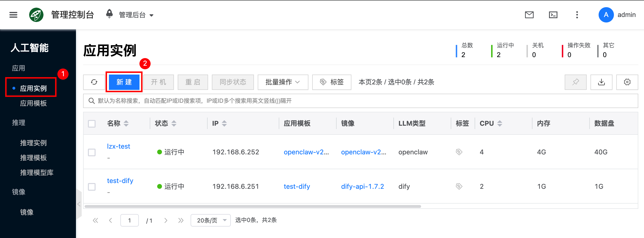Open the dify-api-1.7.2 image link

tap(362, 186)
